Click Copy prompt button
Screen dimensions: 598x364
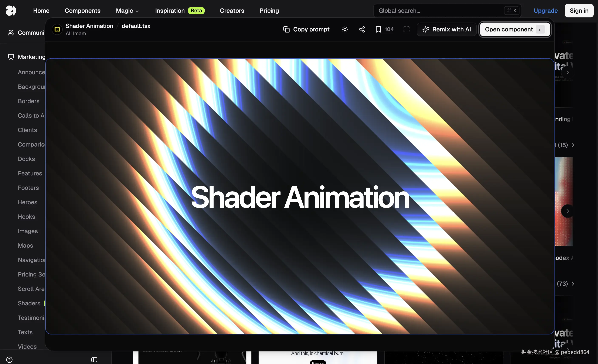coord(306,29)
